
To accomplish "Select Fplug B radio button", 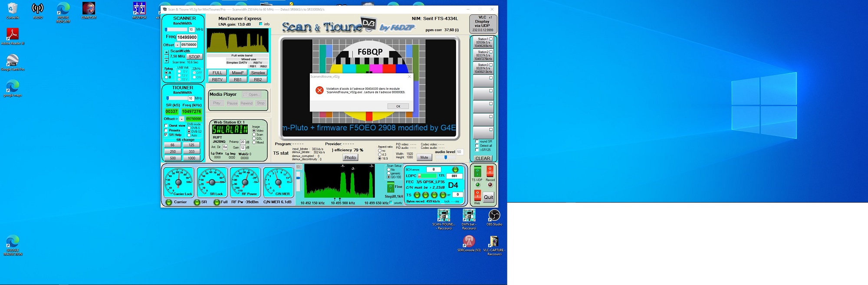I will point(166,77).
